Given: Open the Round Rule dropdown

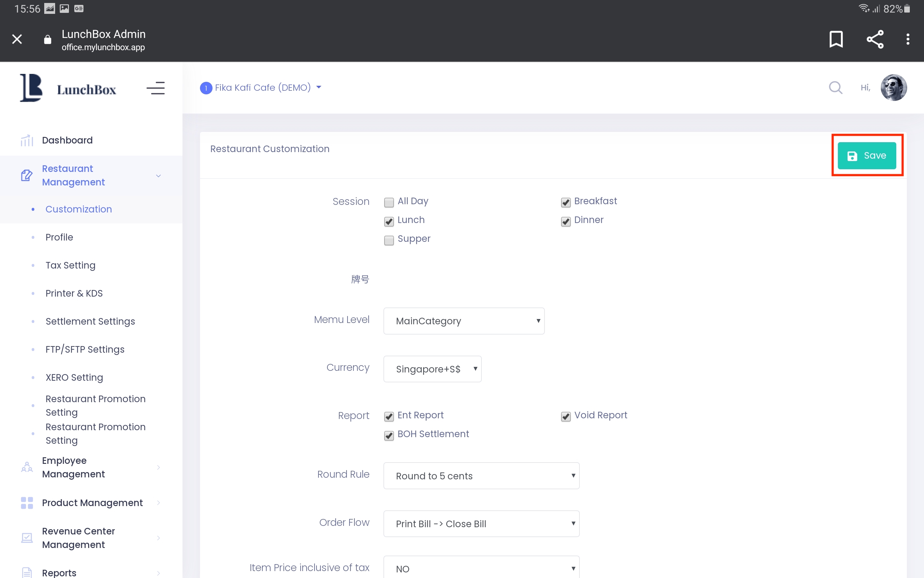Looking at the screenshot, I should pos(481,476).
